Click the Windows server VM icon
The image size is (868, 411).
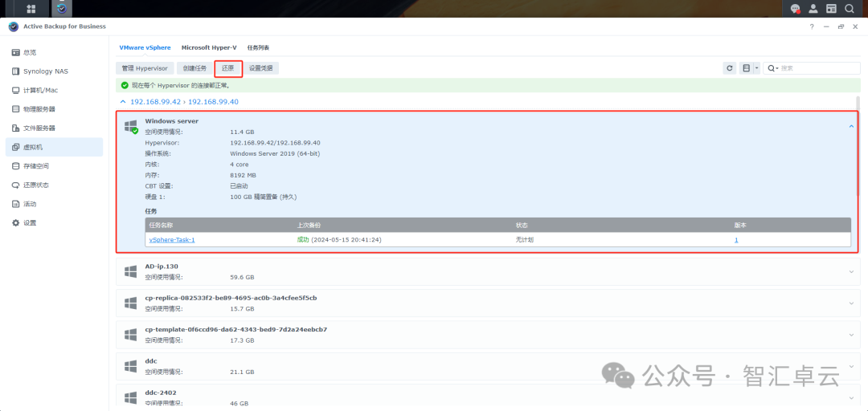[x=131, y=127]
